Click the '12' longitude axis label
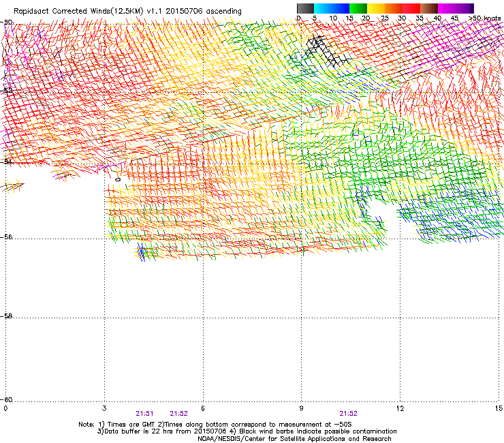This screenshot has width=504, height=443. (400, 408)
